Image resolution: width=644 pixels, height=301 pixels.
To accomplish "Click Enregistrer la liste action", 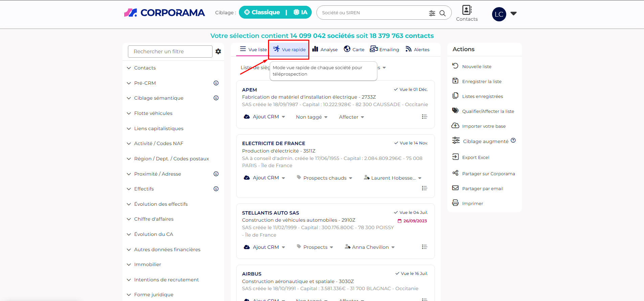I will pos(482,81).
